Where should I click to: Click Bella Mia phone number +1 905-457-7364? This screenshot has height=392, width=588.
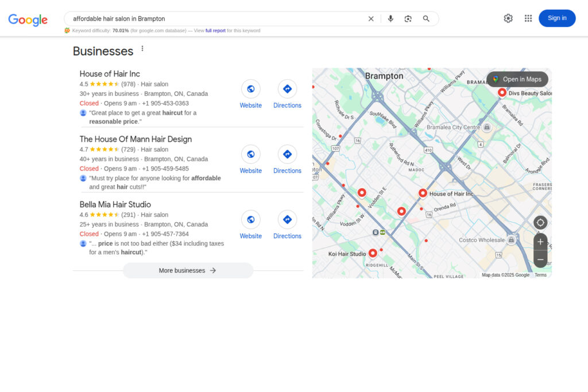pyautogui.click(x=165, y=234)
